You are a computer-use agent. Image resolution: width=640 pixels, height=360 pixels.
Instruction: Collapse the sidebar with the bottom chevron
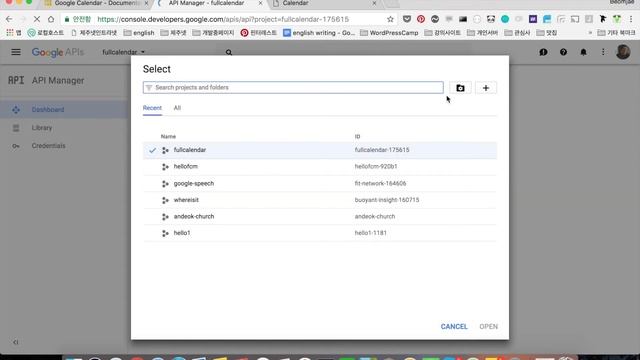pos(16,342)
